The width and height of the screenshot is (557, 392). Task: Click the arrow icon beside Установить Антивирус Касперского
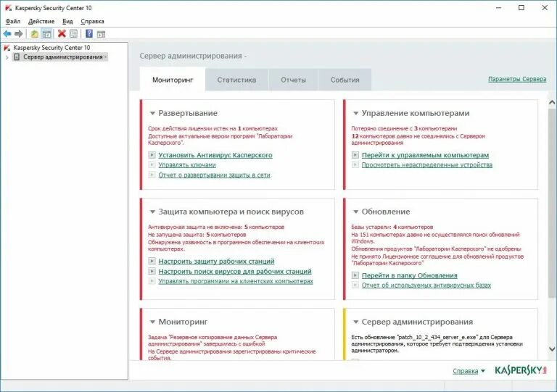(x=152, y=155)
